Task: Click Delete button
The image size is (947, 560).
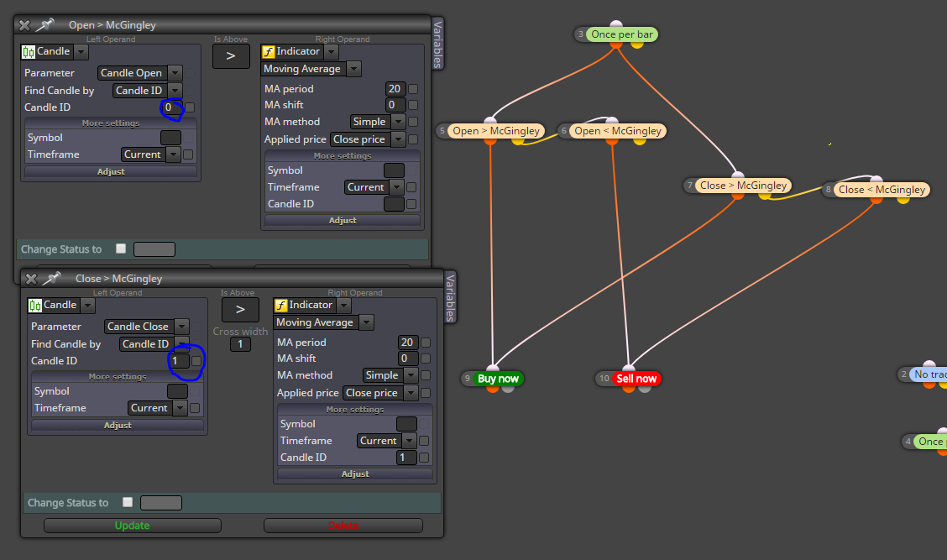Action: coord(343,526)
